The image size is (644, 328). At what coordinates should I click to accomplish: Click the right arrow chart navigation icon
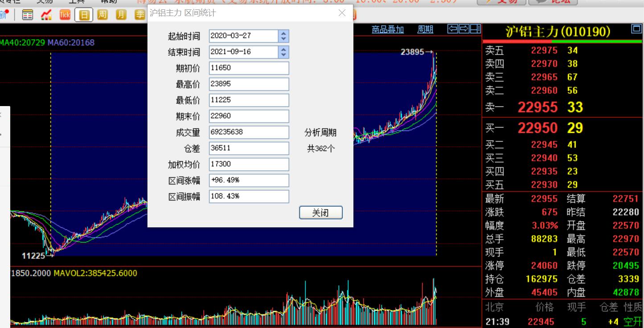click(464, 29)
